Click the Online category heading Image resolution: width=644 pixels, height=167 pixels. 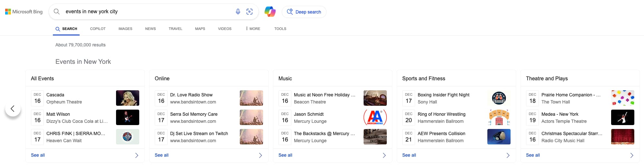click(x=162, y=78)
